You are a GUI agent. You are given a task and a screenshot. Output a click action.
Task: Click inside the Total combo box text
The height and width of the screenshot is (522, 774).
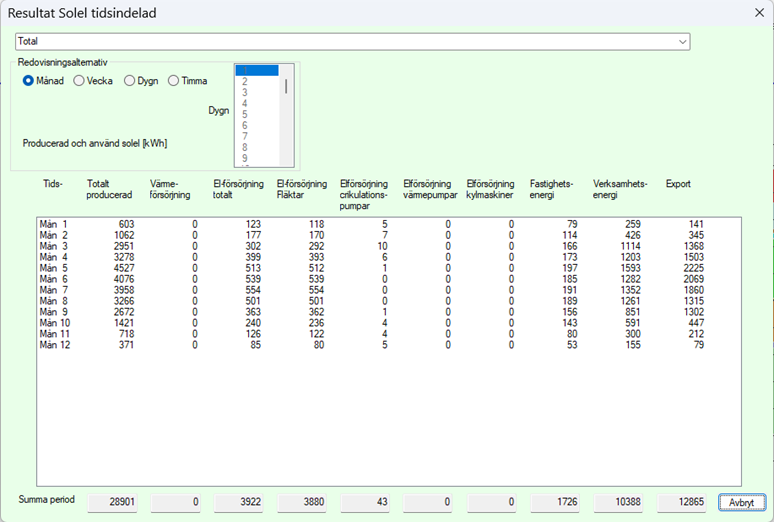click(340, 42)
